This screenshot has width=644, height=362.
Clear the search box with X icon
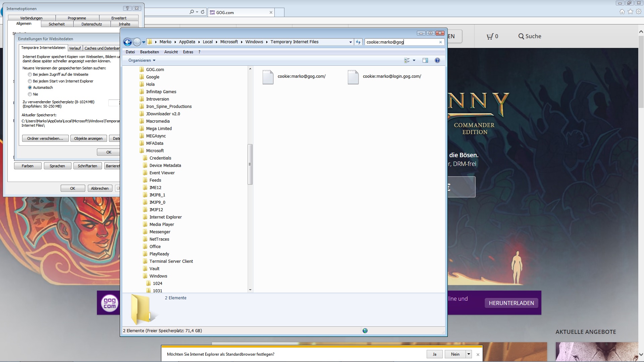[x=440, y=42]
